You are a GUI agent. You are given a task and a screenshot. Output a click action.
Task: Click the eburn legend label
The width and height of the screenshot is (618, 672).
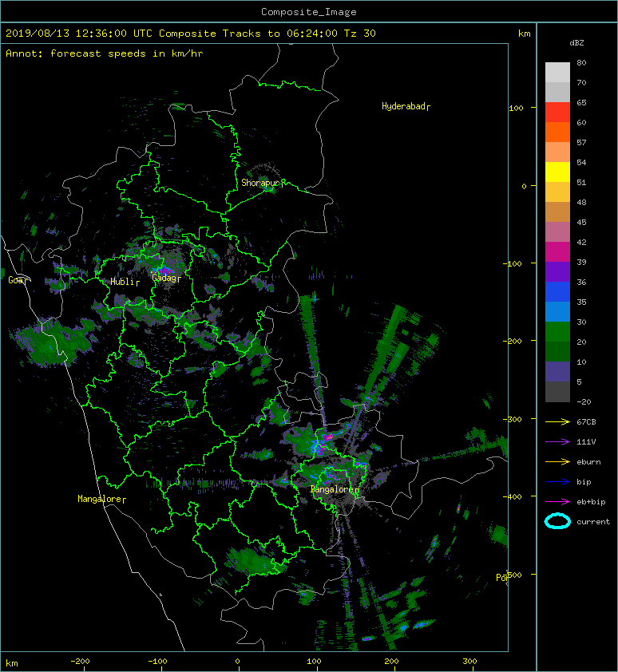point(588,462)
